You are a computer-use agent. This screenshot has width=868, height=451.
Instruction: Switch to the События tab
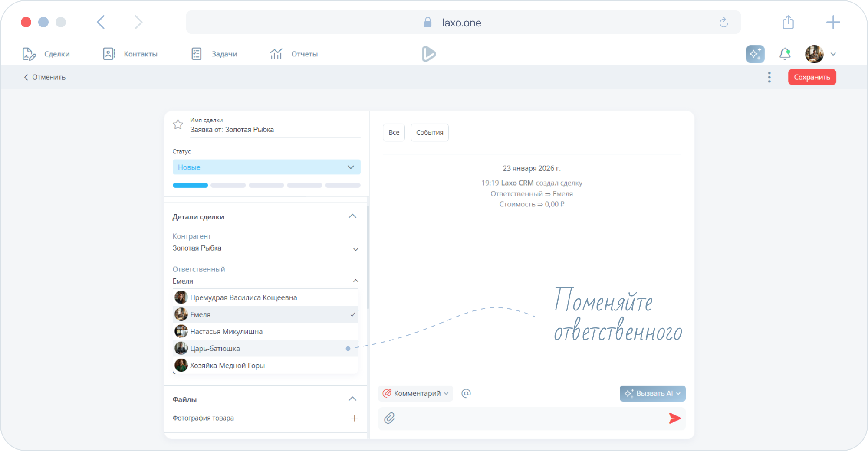[x=429, y=133]
